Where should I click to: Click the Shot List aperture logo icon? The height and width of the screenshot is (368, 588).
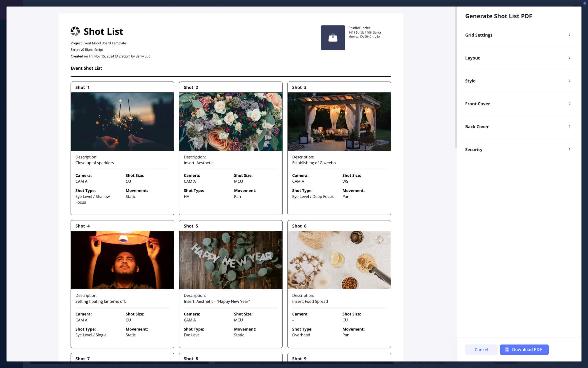[75, 32]
